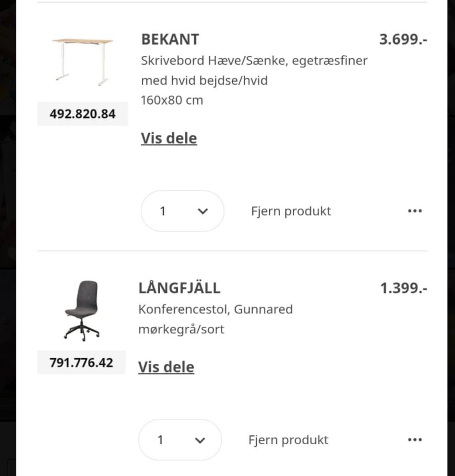Open more options for BEKANT desk
The image size is (455, 476).
pyautogui.click(x=415, y=211)
